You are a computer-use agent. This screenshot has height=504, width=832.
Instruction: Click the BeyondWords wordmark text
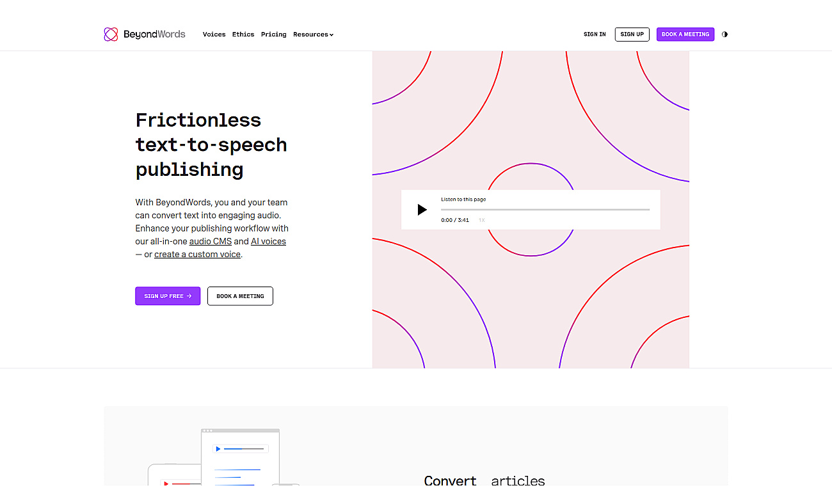pos(154,35)
